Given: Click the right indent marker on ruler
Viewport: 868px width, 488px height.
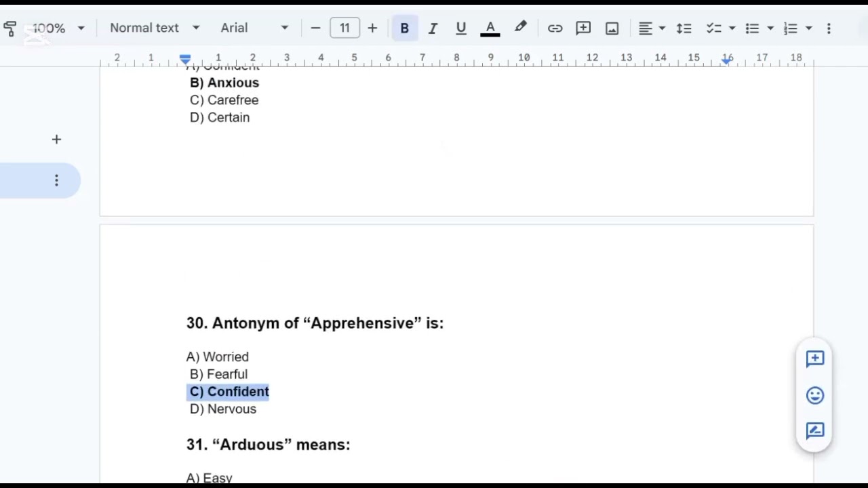Looking at the screenshot, I should [727, 60].
